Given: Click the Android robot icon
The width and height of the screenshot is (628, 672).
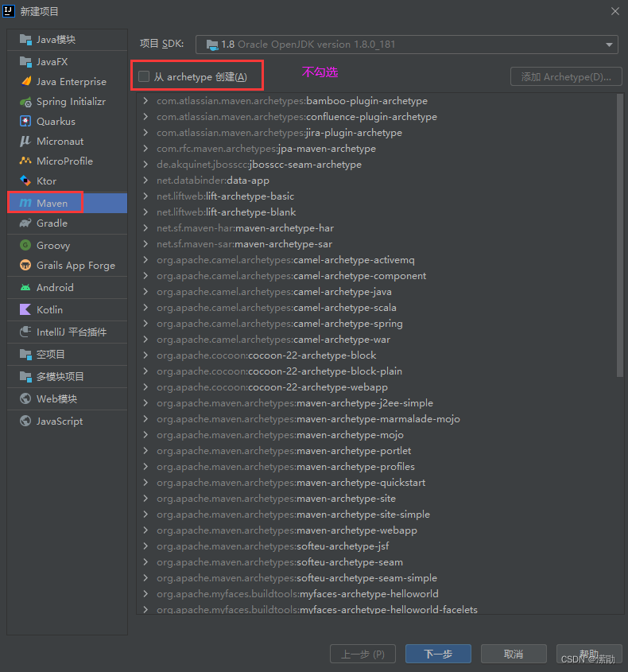Looking at the screenshot, I should (25, 287).
